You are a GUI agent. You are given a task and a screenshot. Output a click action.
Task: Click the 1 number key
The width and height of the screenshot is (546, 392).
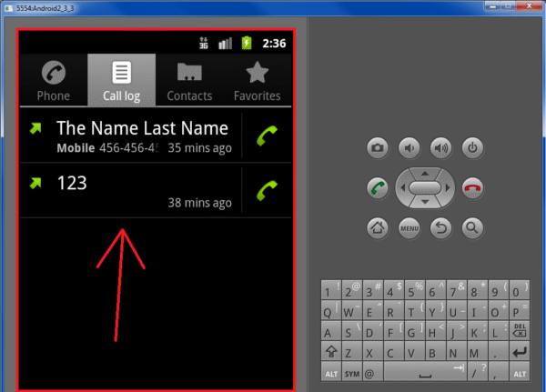click(331, 289)
